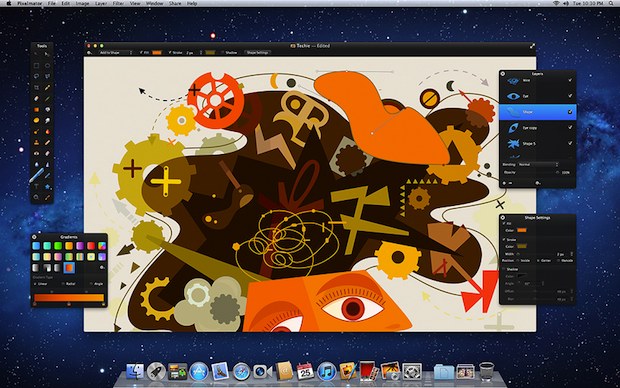Select the Eye copy layer
620x388 pixels.
(x=537, y=128)
